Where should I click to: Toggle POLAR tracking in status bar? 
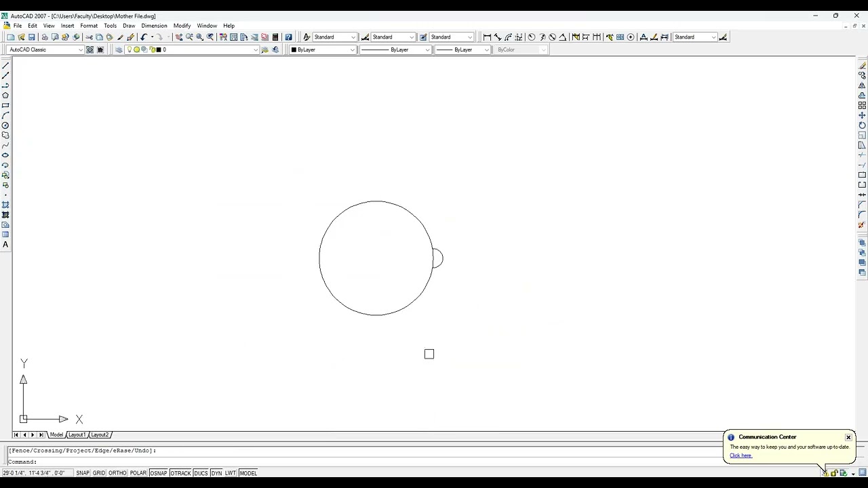[x=138, y=473]
